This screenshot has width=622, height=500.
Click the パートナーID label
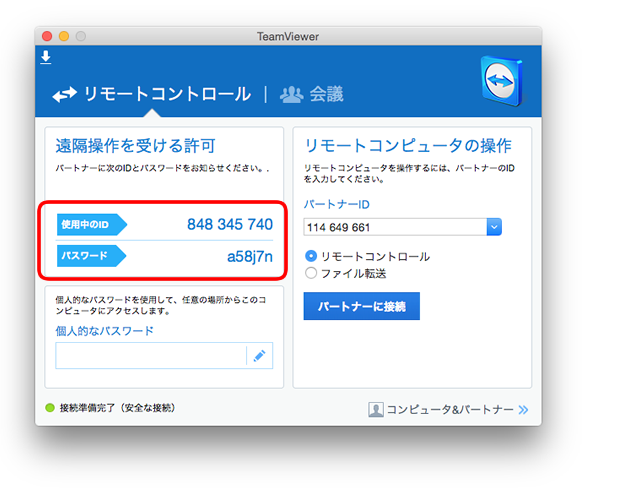click(x=336, y=204)
